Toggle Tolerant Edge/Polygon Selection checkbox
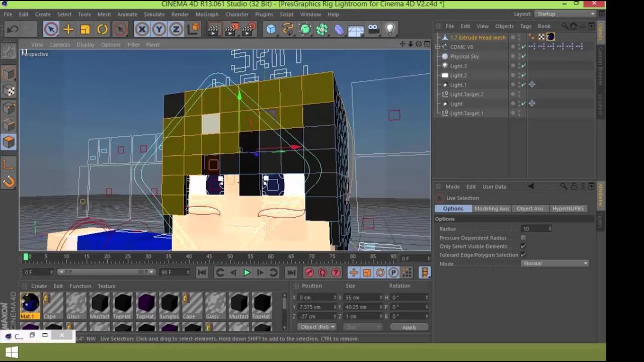This screenshot has width=644, height=362. (x=523, y=255)
